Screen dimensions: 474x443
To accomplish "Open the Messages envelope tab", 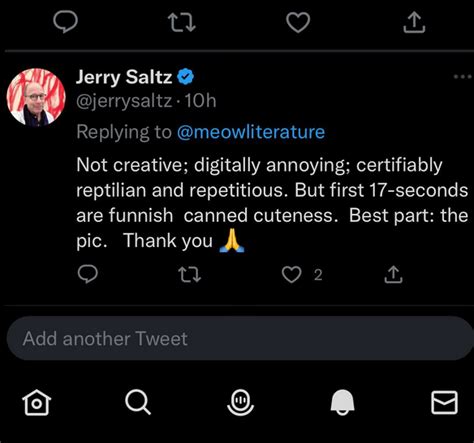I will coord(444,402).
